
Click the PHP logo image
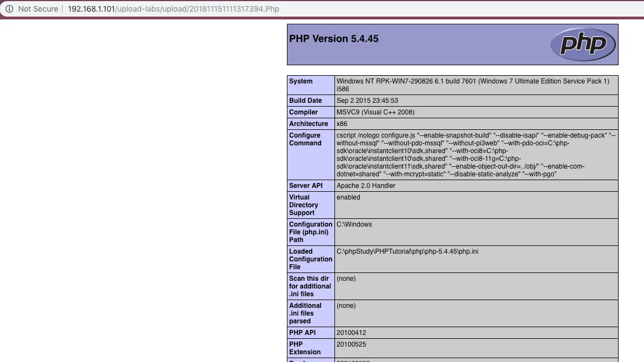click(583, 44)
